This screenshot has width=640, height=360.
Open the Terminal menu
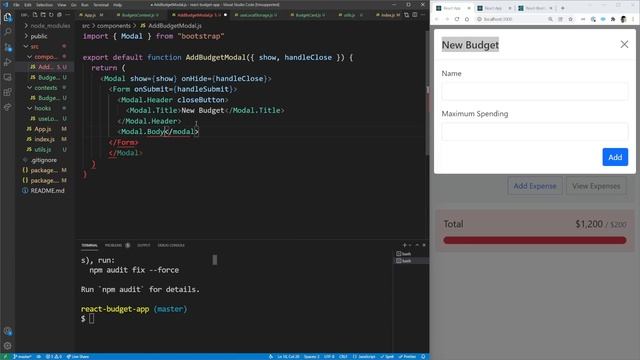(101, 5)
